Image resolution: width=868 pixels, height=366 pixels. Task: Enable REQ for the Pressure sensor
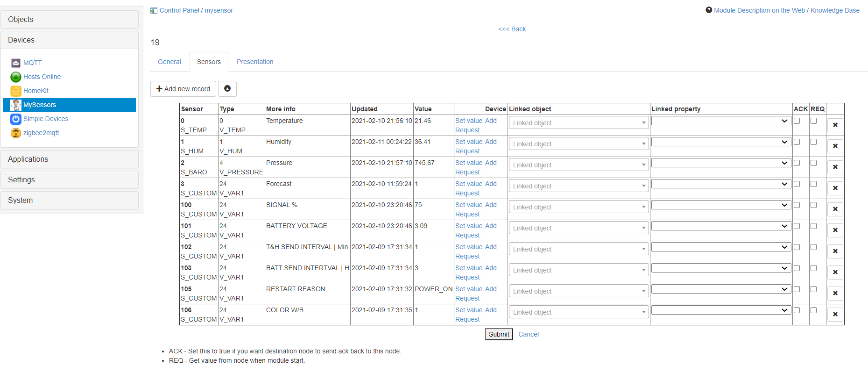814,163
